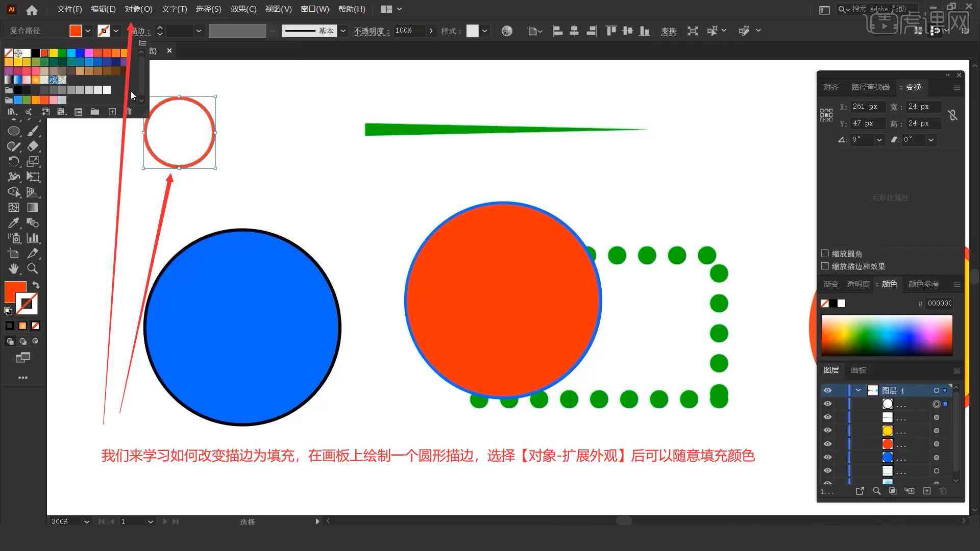Image resolution: width=980 pixels, height=551 pixels.
Task: Enable the 缩放描边和效果 checkbox
Action: 825,266
